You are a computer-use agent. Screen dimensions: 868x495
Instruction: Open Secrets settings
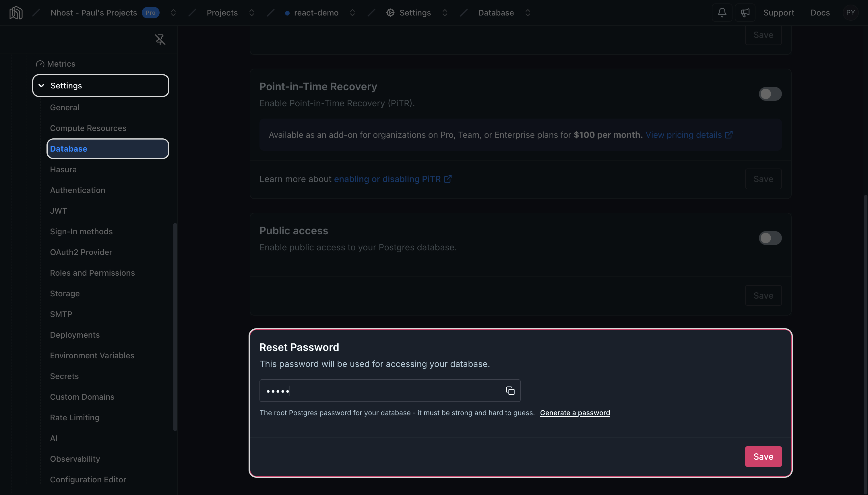(64, 376)
